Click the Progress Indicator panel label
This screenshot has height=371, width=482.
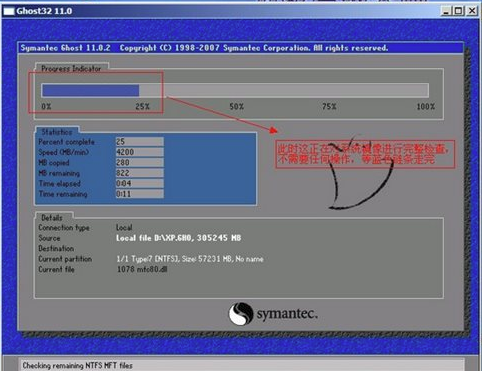(x=71, y=69)
